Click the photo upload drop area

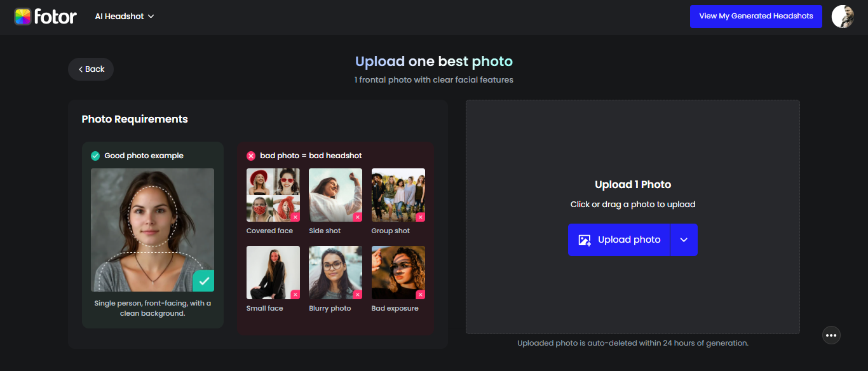point(632,146)
